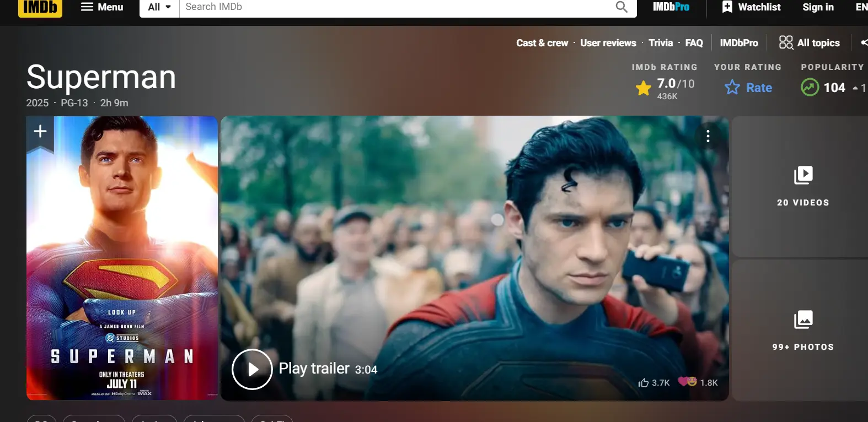
Task: Open the hamburger Menu
Action: 102,7
